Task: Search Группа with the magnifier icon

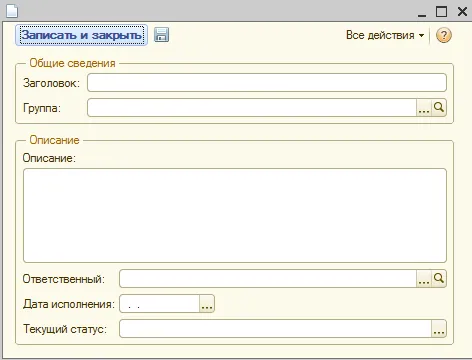Action: 439,108
